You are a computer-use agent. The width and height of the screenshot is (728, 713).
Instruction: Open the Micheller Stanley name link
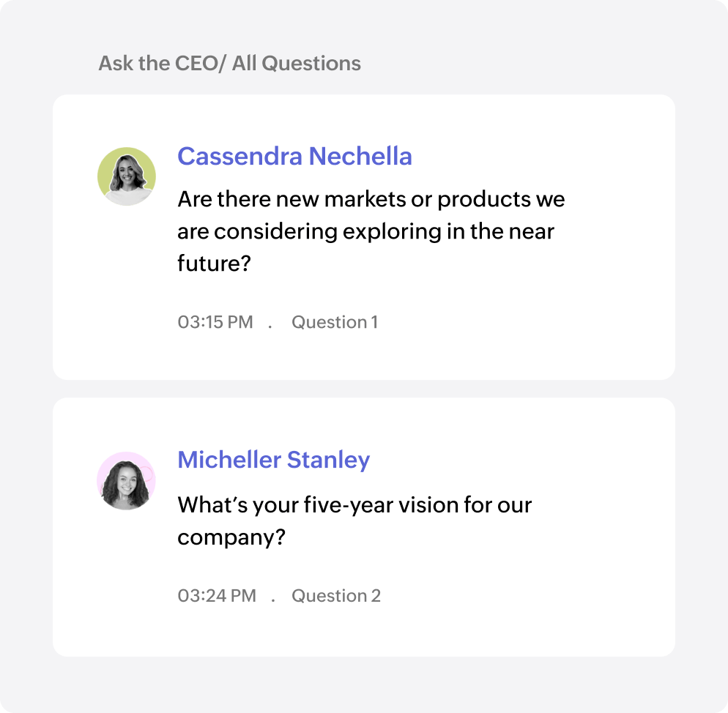coord(273,460)
